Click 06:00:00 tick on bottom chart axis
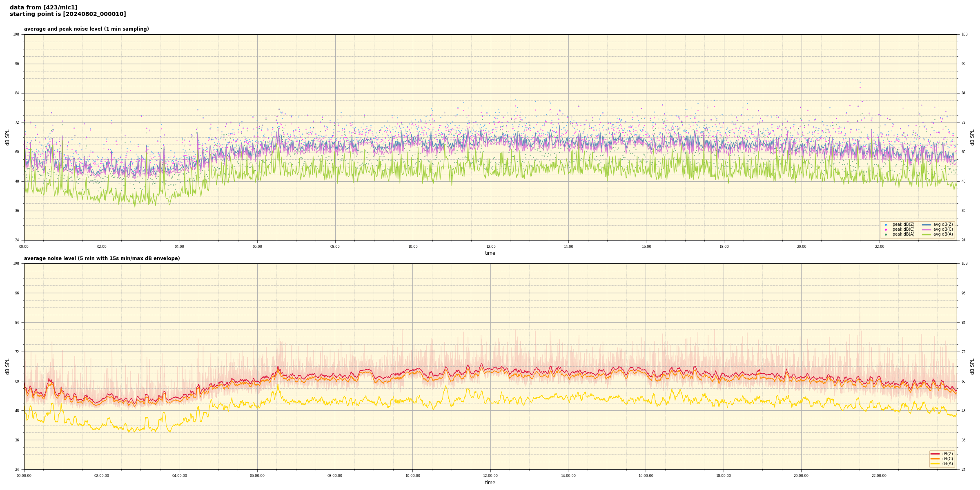Viewport: 980px width, 490px height. 257,476
